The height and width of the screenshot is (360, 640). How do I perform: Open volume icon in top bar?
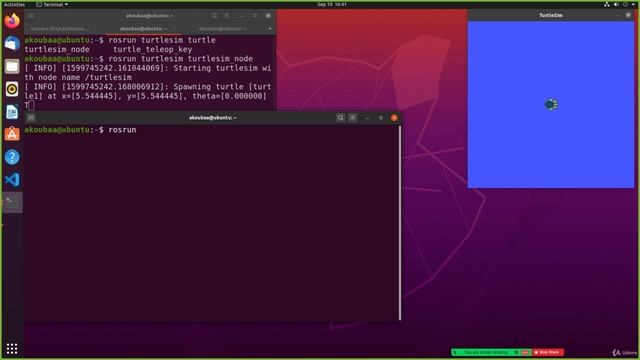tap(616, 4)
